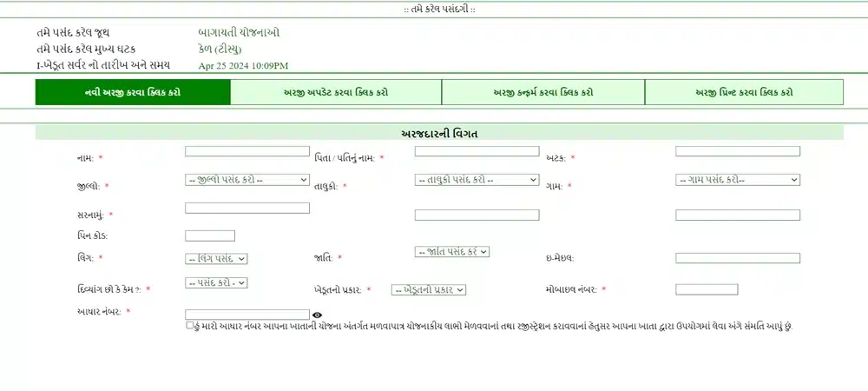This screenshot has width=868, height=391.
Task: Expand the દિવ્યાંગ (disability) dropdown
Action: [217, 283]
